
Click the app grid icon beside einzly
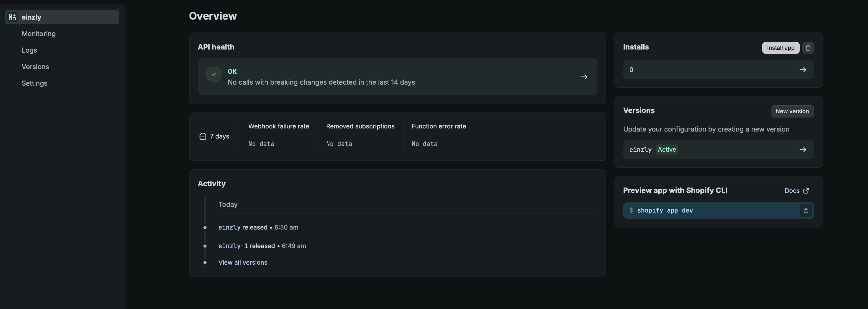pyautogui.click(x=12, y=17)
